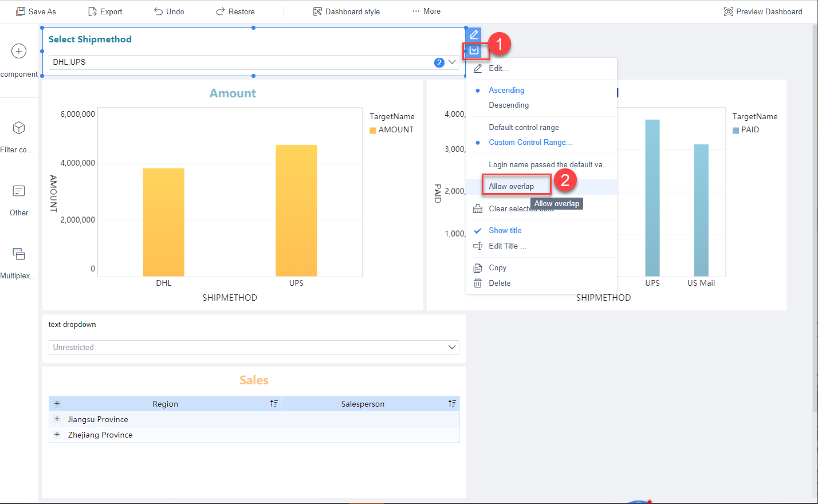Open Dashboard style settings
Viewport: 818px width, 504px height.
347,11
